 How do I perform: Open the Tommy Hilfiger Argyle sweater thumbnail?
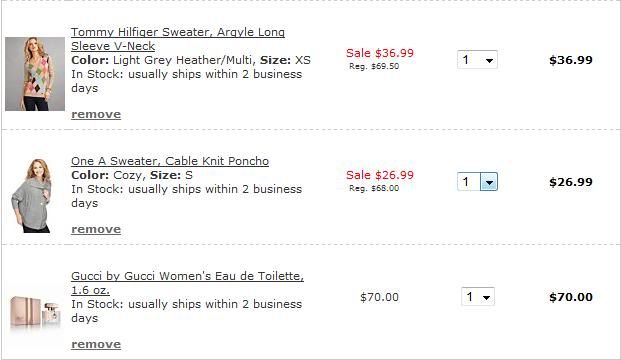click(x=35, y=74)
